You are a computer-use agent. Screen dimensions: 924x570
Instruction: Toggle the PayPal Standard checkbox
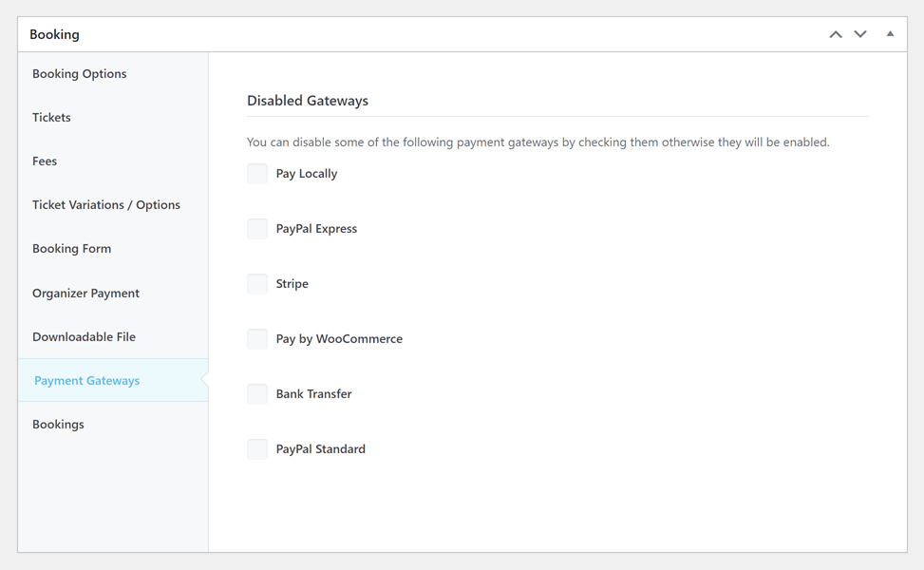point(257,449)
